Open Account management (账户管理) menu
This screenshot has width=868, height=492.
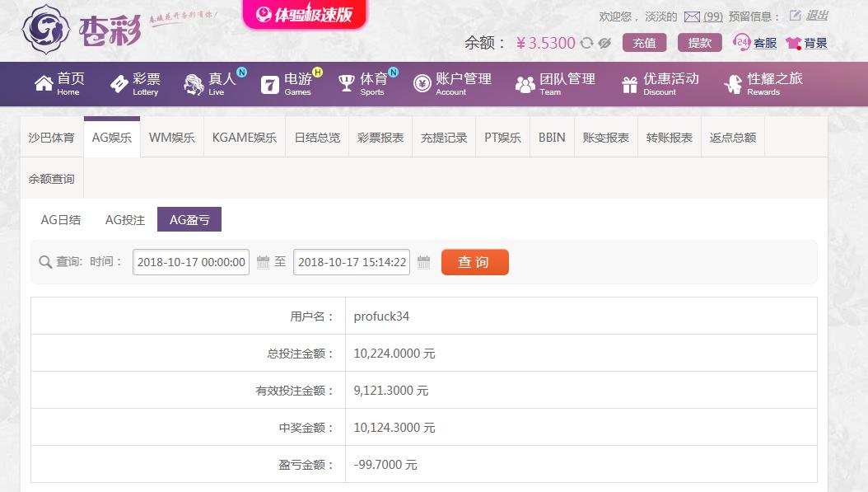pyautogui.click(x=452, y=83)
